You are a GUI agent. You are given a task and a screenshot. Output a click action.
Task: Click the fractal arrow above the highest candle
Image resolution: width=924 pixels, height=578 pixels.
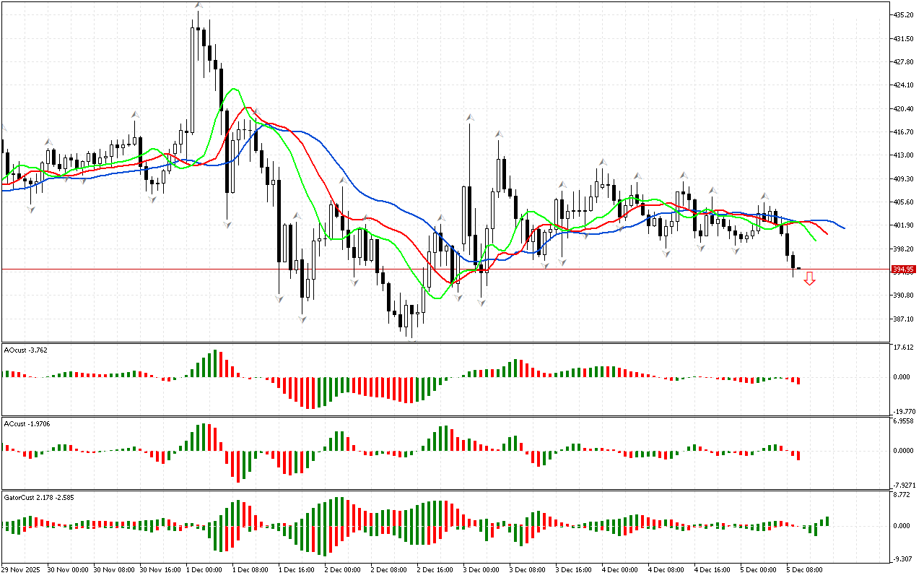coord(198,5)
